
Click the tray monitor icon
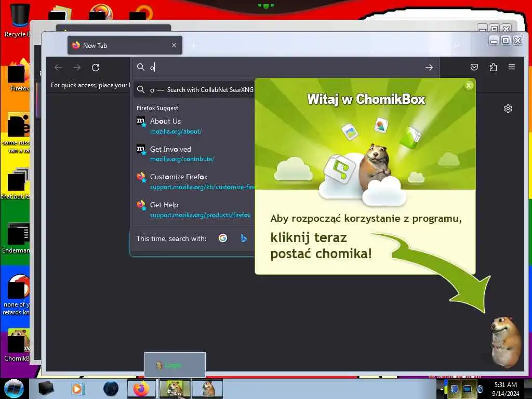click(468, 389)
